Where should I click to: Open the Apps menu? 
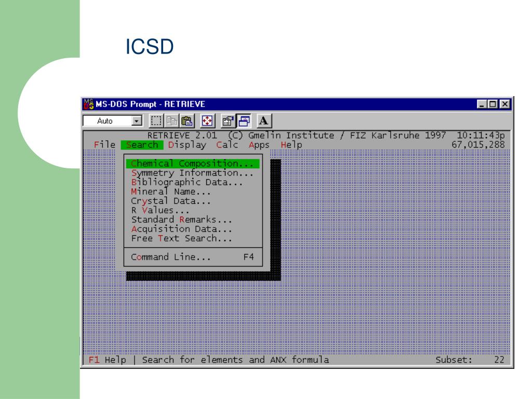click(x=259, y=145)
